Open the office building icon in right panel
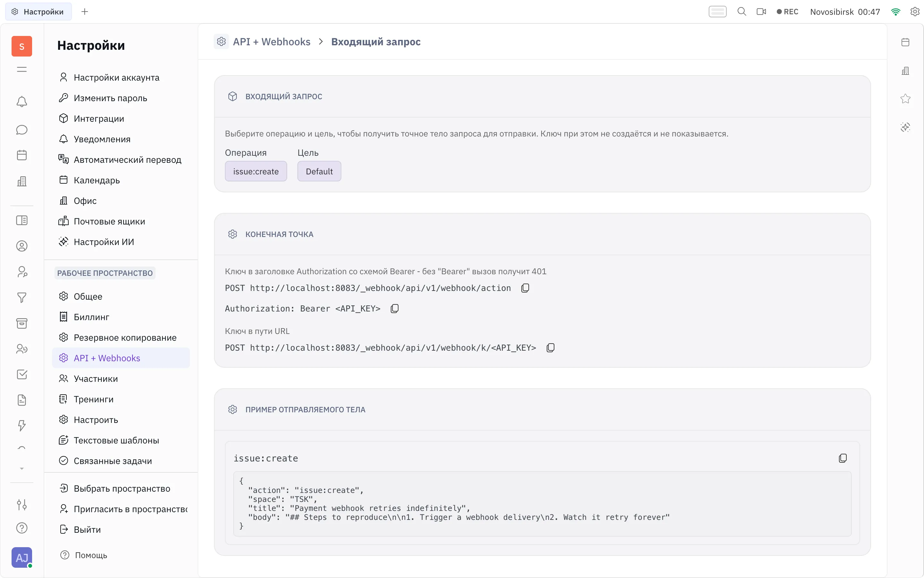This screenshot has width=924, height=578. click(905, 71)
